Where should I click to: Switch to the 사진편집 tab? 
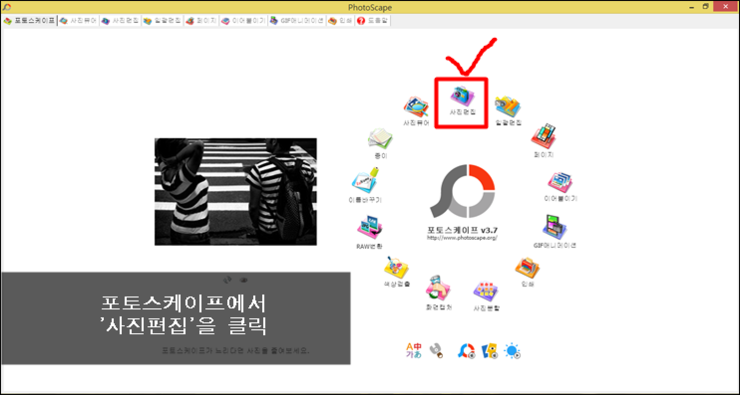click(120, 21)
